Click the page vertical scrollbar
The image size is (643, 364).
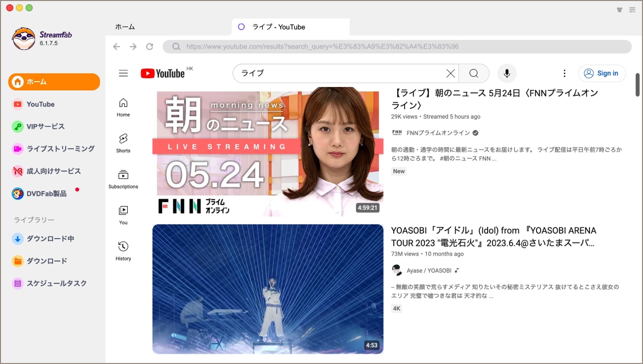pyautogui.click(x=638, y=85)
